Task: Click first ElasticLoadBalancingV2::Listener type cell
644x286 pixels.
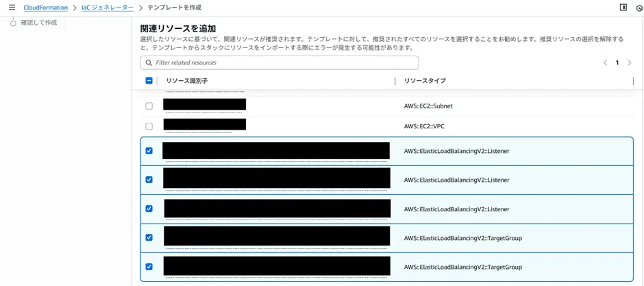Action: tap(457, 151)
